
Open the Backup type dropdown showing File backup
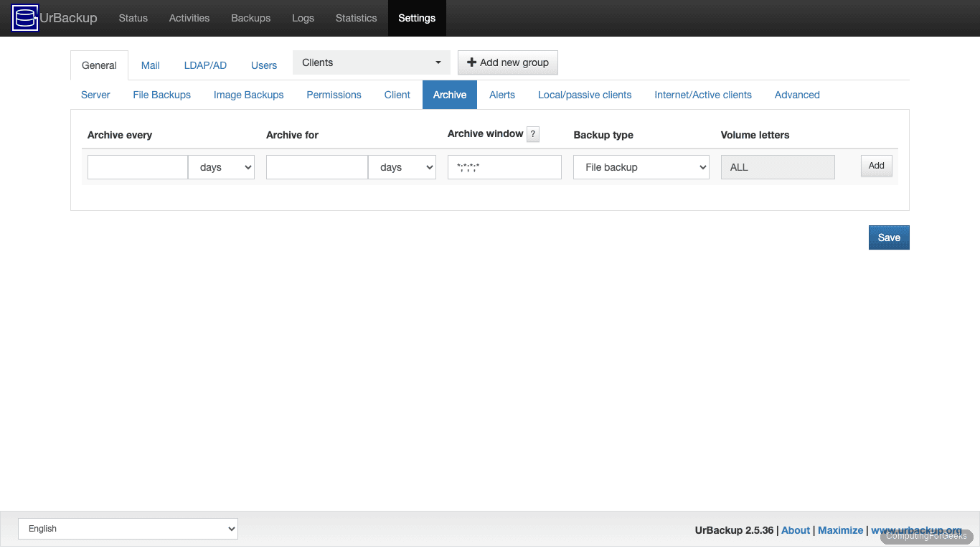point(641,166)
